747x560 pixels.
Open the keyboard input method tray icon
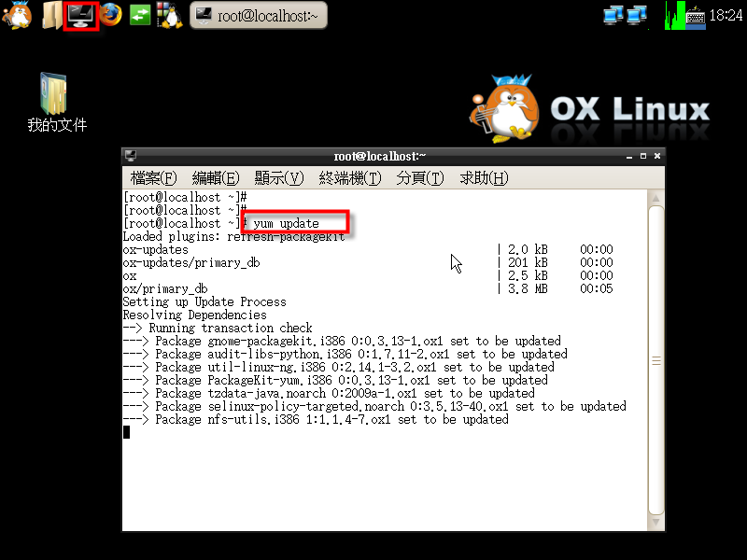[697, 15]
